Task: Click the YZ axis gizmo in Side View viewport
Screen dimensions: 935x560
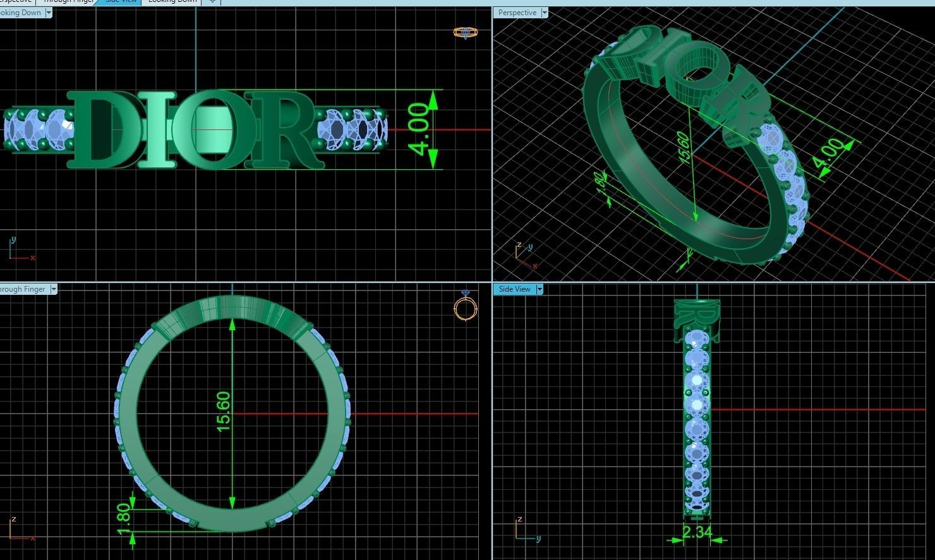Action: (x=528, y=529)
